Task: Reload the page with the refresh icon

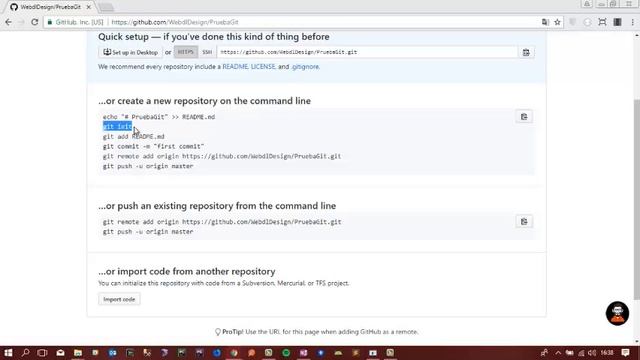Action: pyautogui.click(x=35, y=22)
